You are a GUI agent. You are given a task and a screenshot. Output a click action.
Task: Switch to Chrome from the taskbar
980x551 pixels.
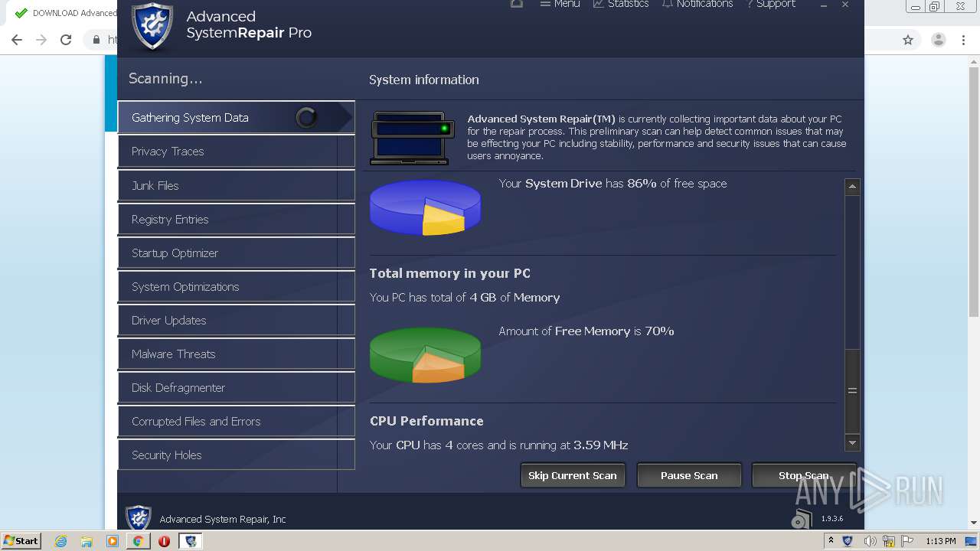click(138, 541)
